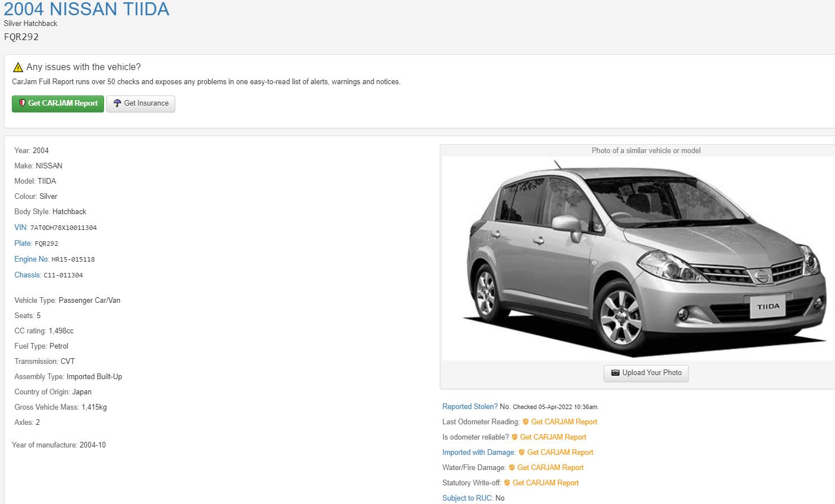
Task: Click the plate value FQR292 in details list
Action: pos(46,244)
